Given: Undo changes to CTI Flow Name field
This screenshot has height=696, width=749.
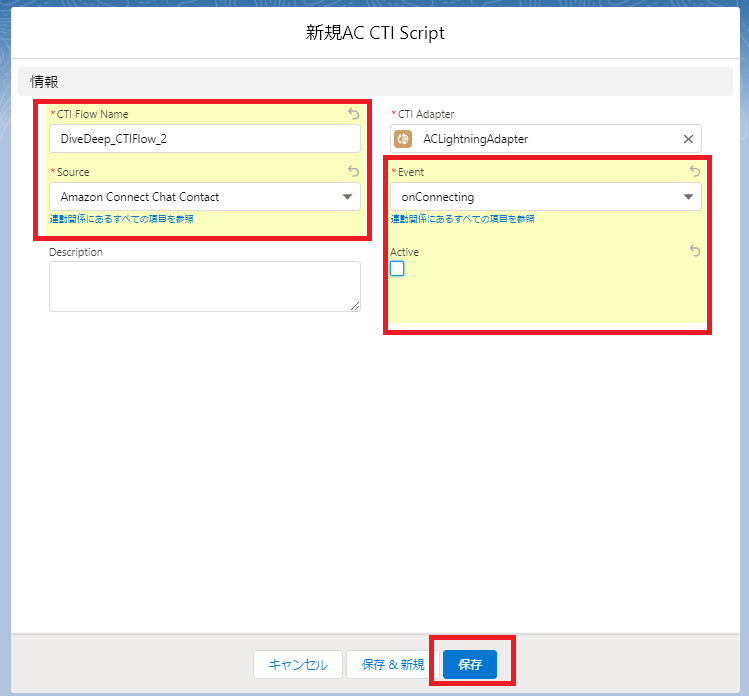Looking at the screenshot, I should click(353, 114).
